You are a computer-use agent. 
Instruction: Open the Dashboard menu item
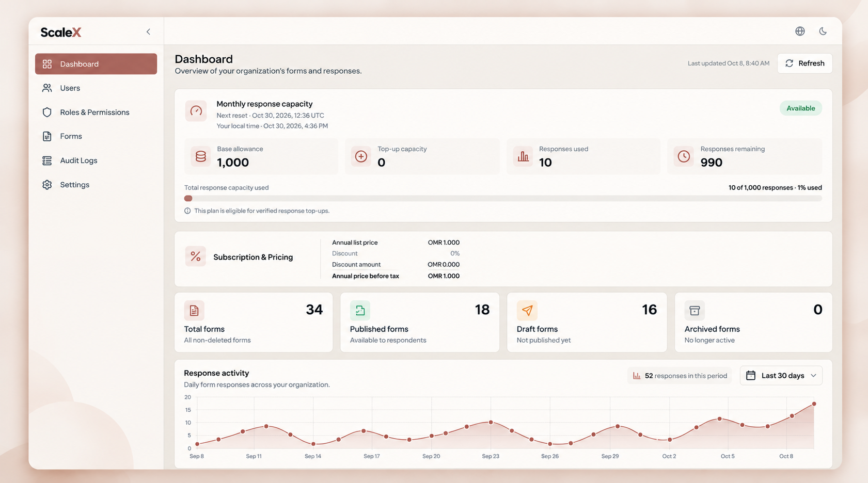(96, 64)
